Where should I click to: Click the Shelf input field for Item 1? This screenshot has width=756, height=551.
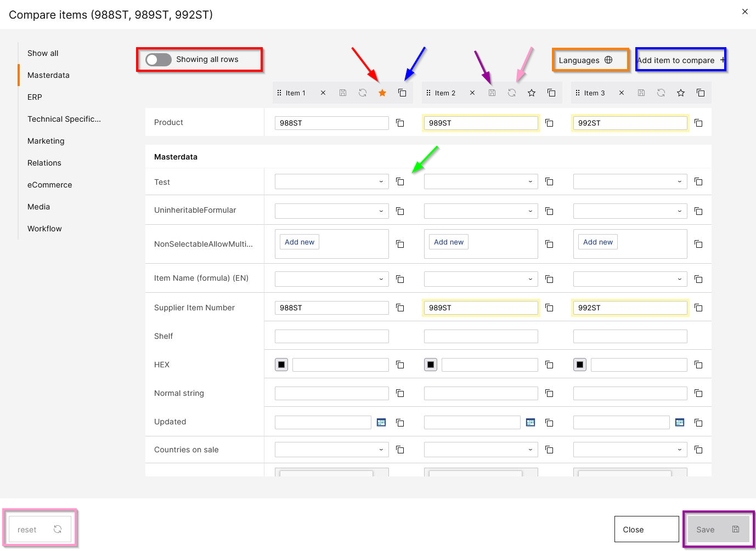coord(332,336)
